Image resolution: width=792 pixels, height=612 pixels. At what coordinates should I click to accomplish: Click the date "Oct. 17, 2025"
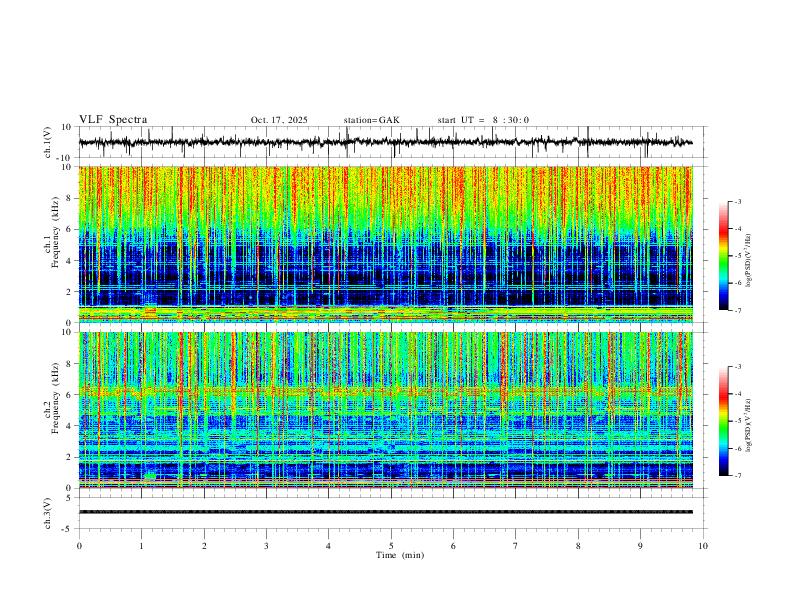click(x=279, y=120)
